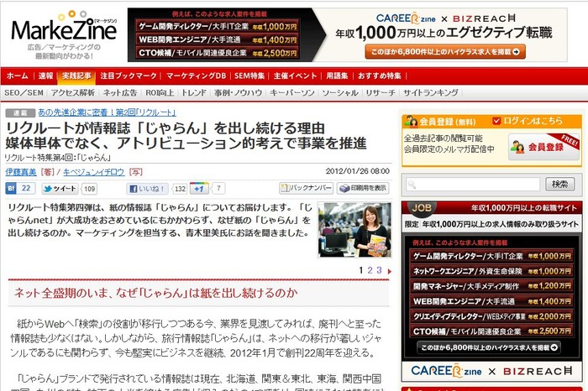The height and width of the screenshot is (391, 588).
Task: Select SEO/SEM submenu category
Action: pos(24,92)
